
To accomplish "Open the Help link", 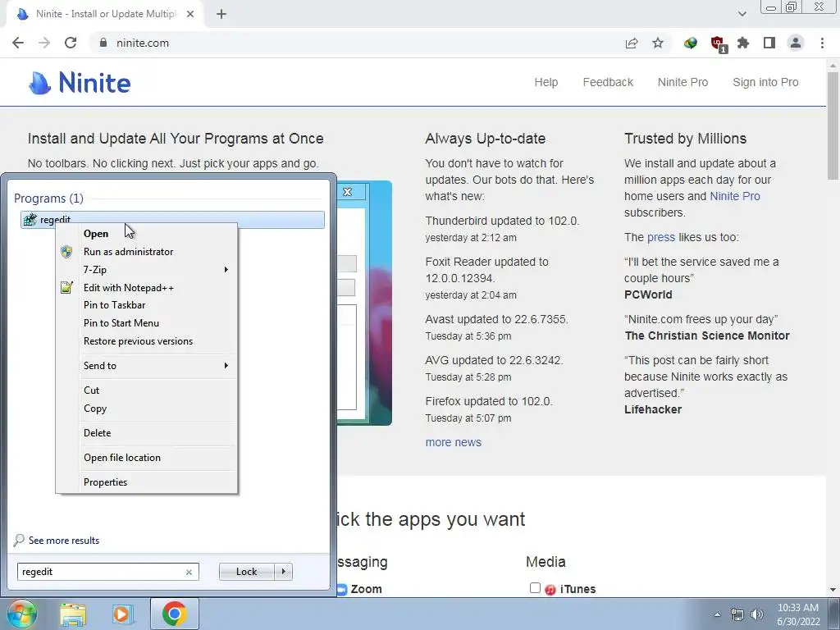I will (x=546, y=83).
